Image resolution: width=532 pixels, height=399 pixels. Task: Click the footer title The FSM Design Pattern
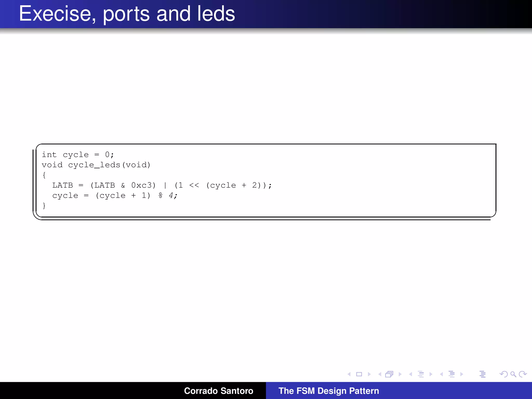(x=329, y=391)
